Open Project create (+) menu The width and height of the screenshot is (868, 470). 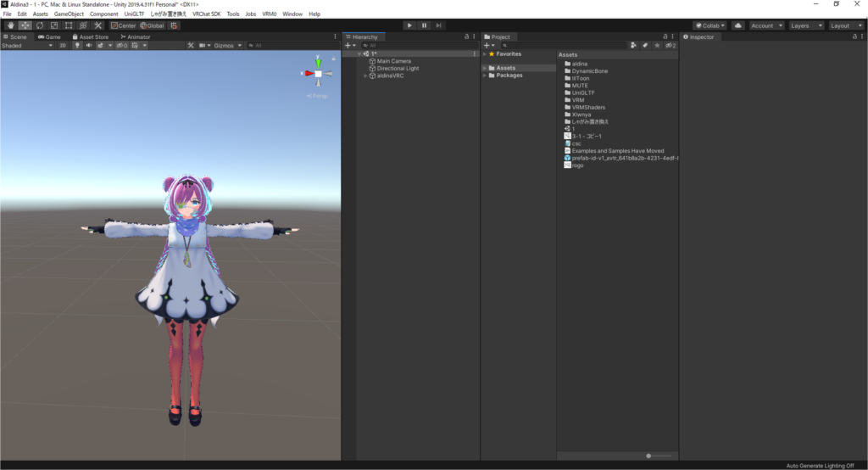[x=489, y=46]
